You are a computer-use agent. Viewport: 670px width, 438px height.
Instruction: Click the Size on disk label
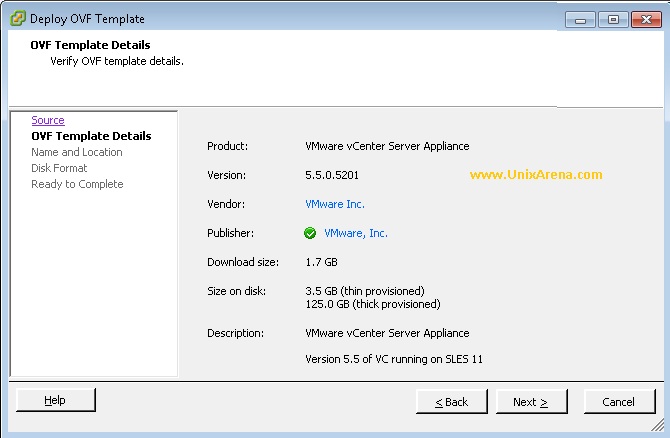point(236,291)
